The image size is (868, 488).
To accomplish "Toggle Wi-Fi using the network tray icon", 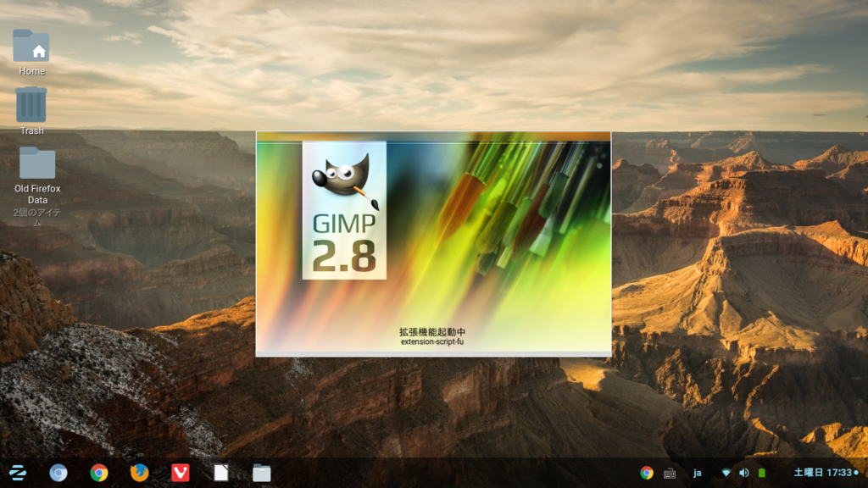I will point(725,473).
